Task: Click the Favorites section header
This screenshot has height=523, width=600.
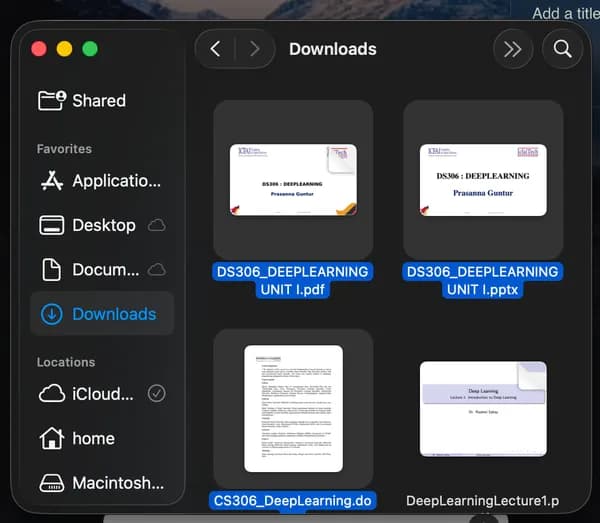Action: [64, 149]
